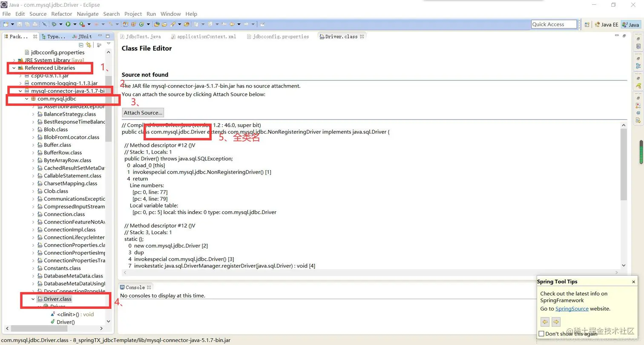Image resolution: width=644 pixels, height=345 pixels.
Task: Open the Window menu
Action: 170,14
